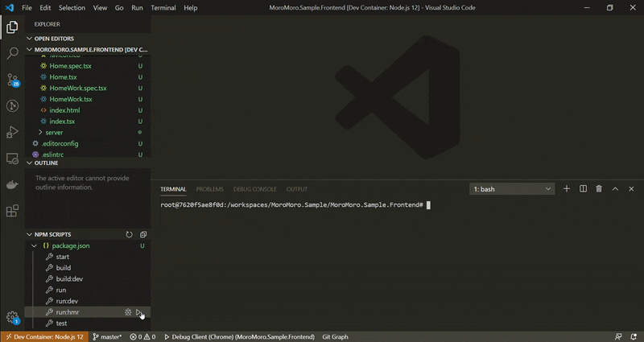
Task: Select the test npm script
Action: click(x=88, y=323)
